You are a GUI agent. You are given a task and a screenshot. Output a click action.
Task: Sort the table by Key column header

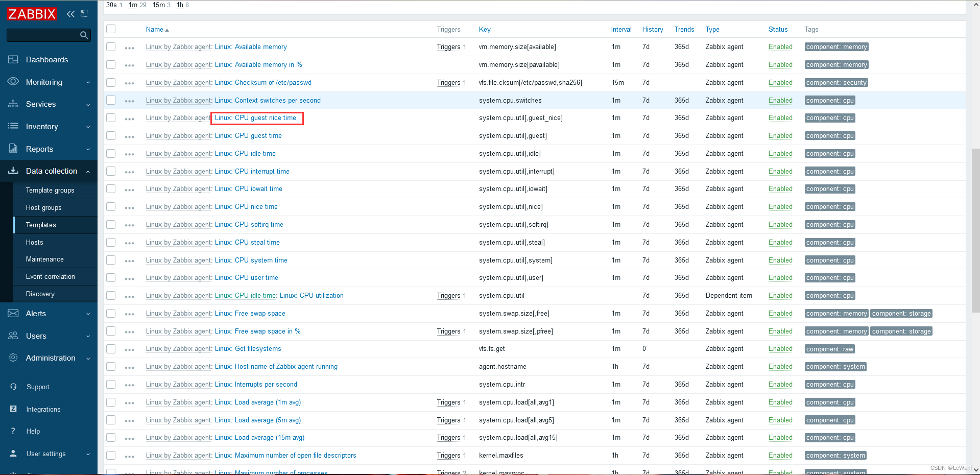click(485, 29)
